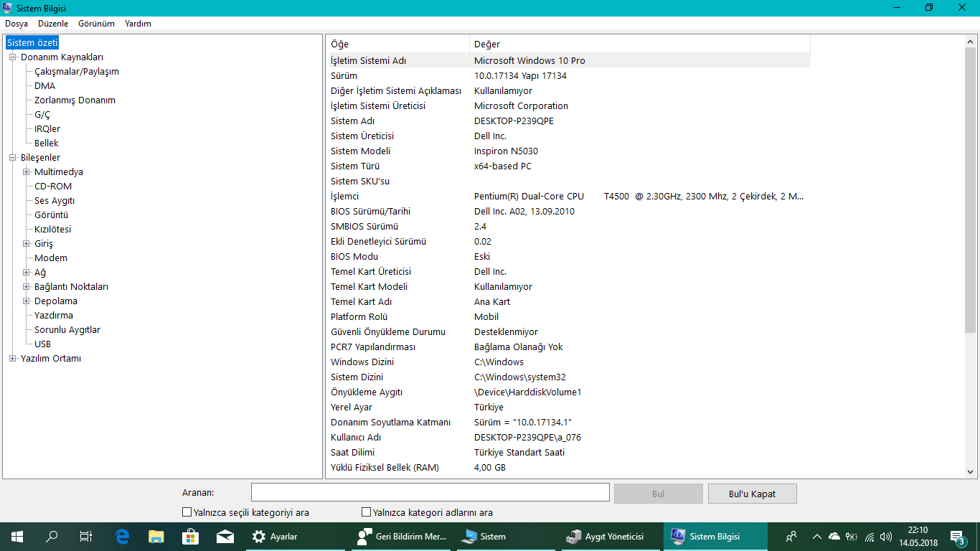
Task: Open Microsoft Store icon in taskbar
Action: (190, 536)
